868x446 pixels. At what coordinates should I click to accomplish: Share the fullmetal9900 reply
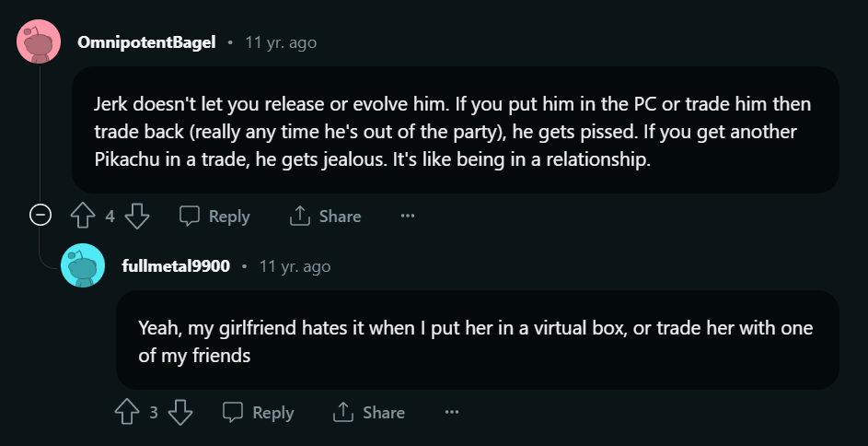click(369, 413)
